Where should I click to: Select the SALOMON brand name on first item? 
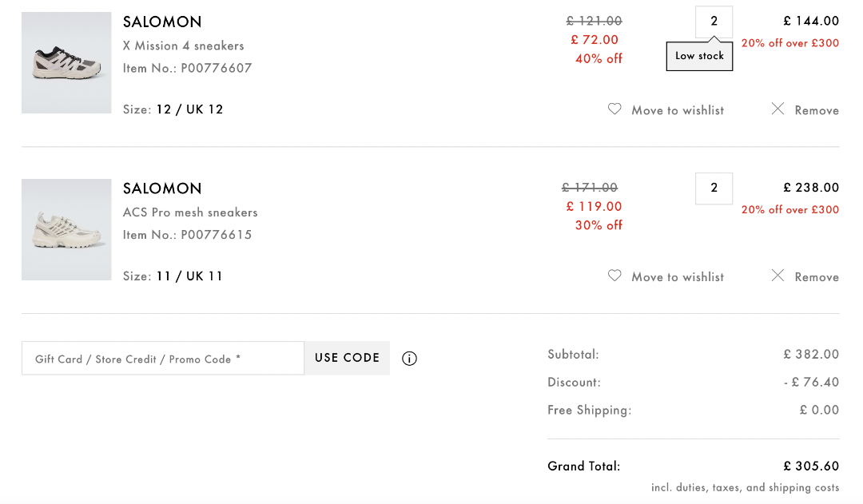click(162, 22)
